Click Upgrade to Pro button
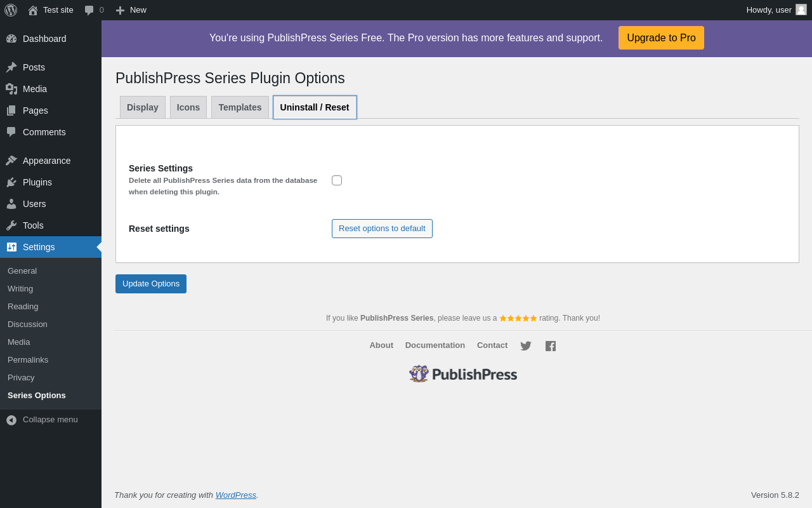 661,37
